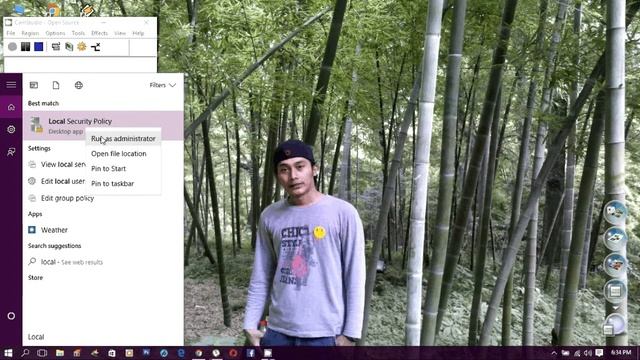
Task: Open the Options menu in CamStudio
Action: coord(55,33)
